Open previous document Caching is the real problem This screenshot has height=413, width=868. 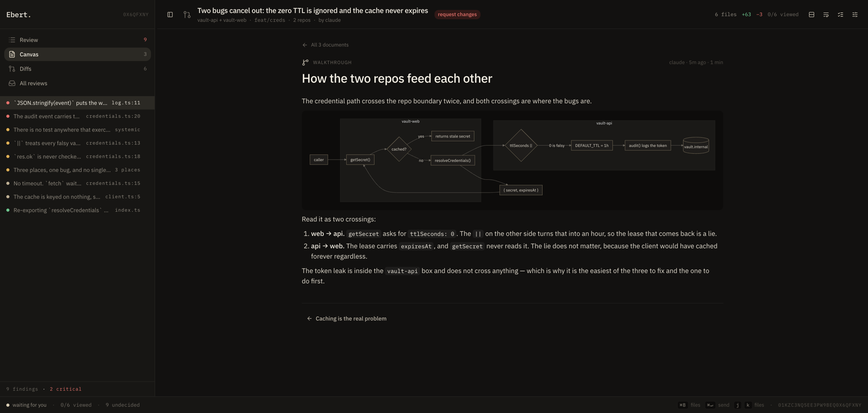click(x=347, y=319)
